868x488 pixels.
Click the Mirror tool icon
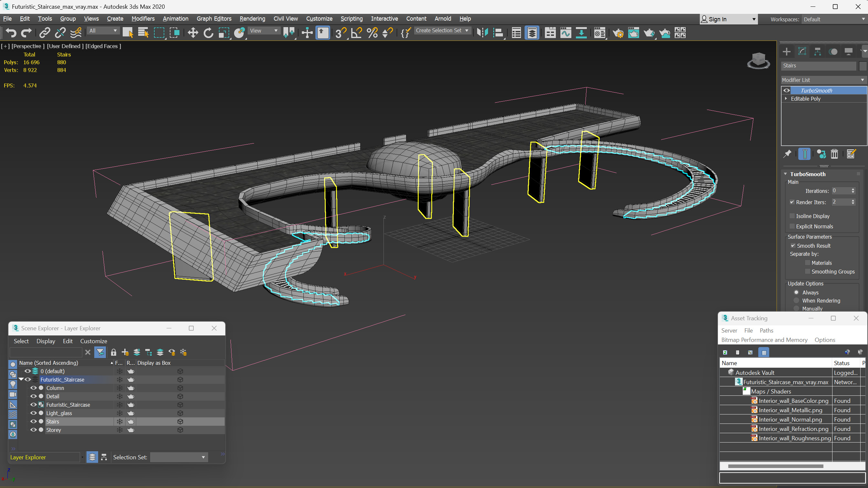point(482,33)
